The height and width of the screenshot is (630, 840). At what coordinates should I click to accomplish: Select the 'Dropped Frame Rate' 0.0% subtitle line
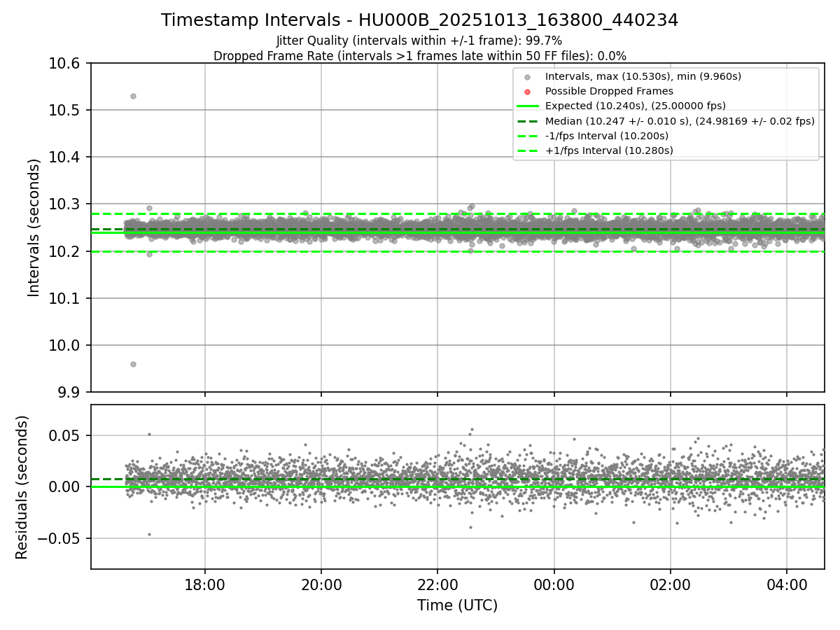(419, 55)
